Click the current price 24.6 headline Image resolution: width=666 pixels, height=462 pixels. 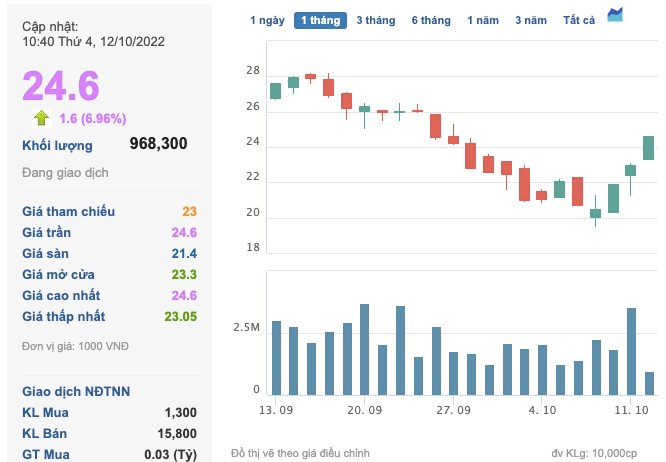61,85
